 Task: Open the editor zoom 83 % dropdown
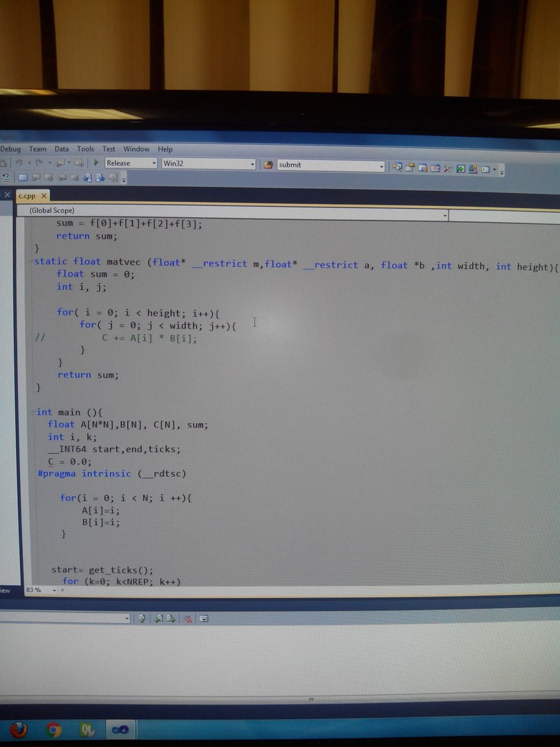54,590
